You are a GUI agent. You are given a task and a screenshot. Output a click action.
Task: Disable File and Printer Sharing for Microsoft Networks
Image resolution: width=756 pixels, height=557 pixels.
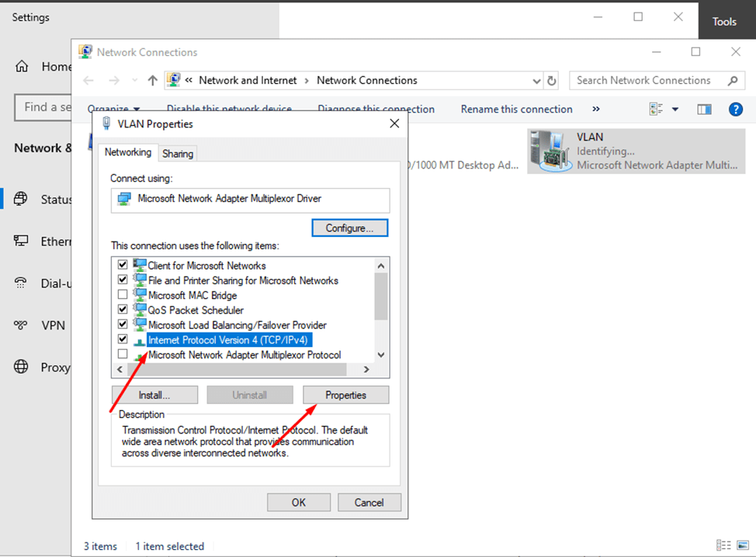[x=122, y=279]
